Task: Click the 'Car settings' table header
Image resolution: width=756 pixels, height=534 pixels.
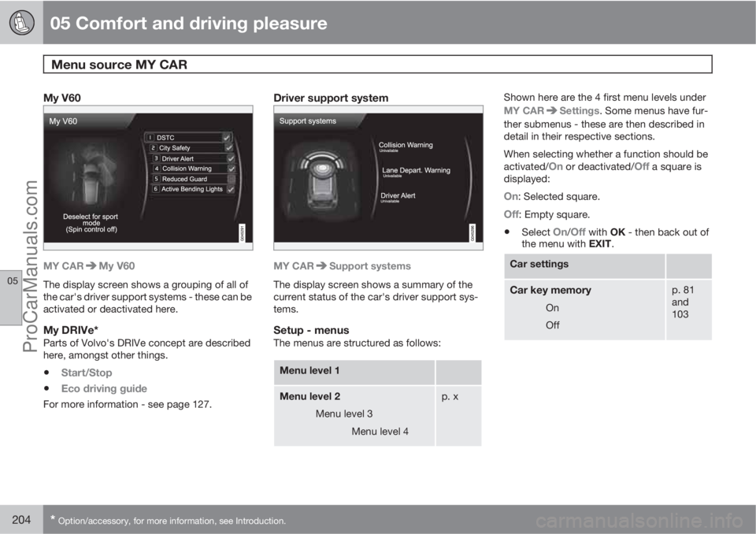Action: 584,265
